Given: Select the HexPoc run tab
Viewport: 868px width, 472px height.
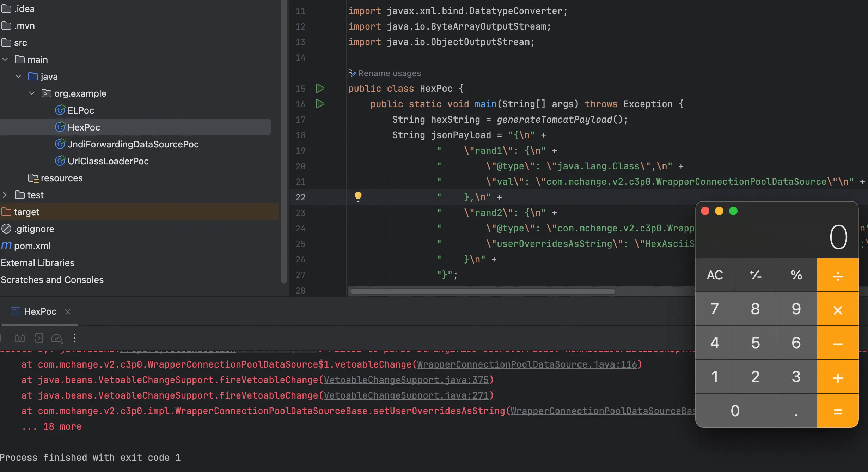Looking at the screenshot, I should click(40, 311).
